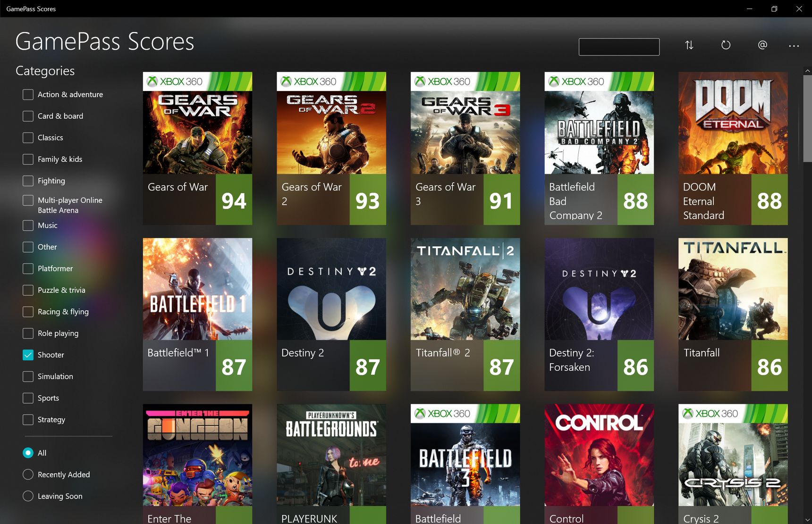
Task: Check the Role playing category
Action: click(28, 333)
